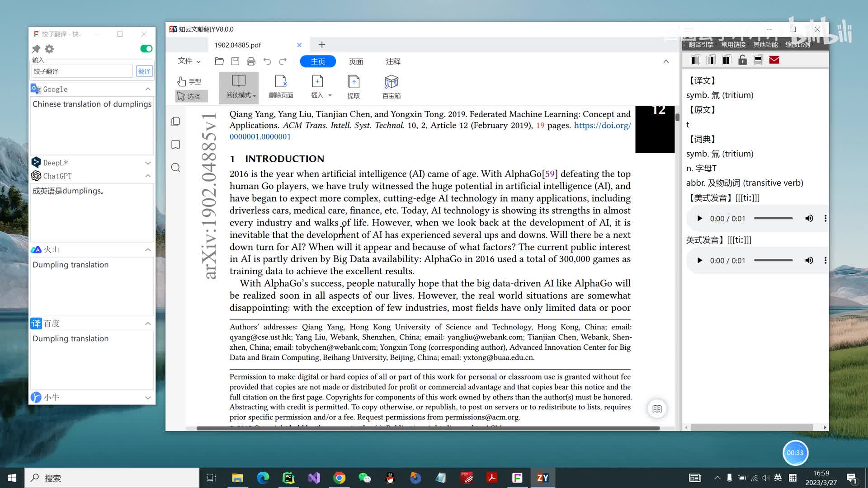This screenshot has height=488, width=868.
Task: Click the unlock padlock icon
Action: click(x=742, y=60)
